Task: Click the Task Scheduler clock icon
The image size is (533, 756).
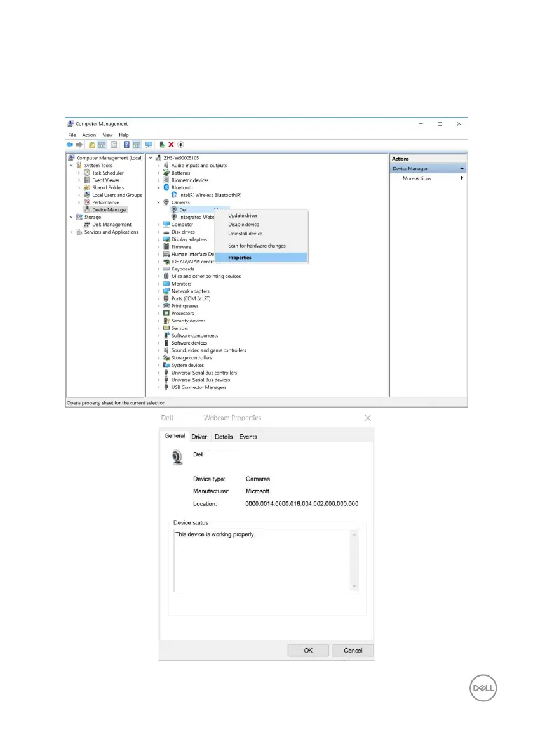Action: [x=87, y=173]
